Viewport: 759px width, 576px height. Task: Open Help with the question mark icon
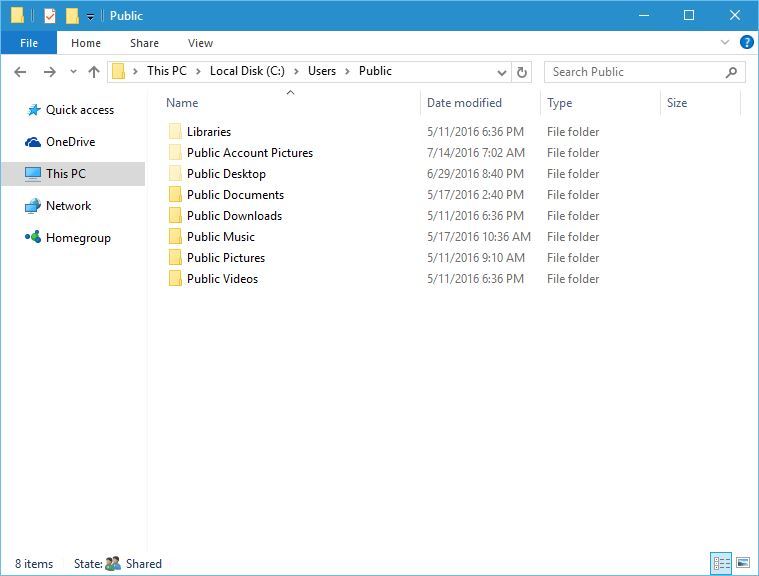point(746,43)
